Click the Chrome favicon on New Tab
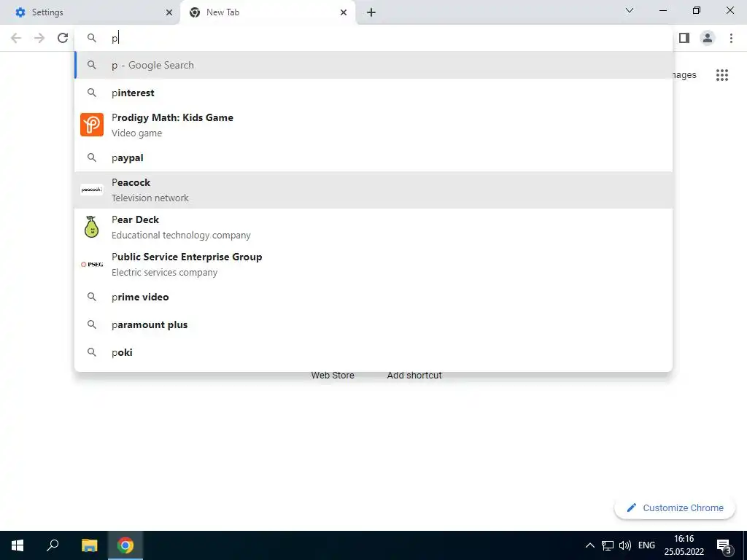Image resolution: width=747 pixels, height=560 pixels. click(x=195, y=12)
